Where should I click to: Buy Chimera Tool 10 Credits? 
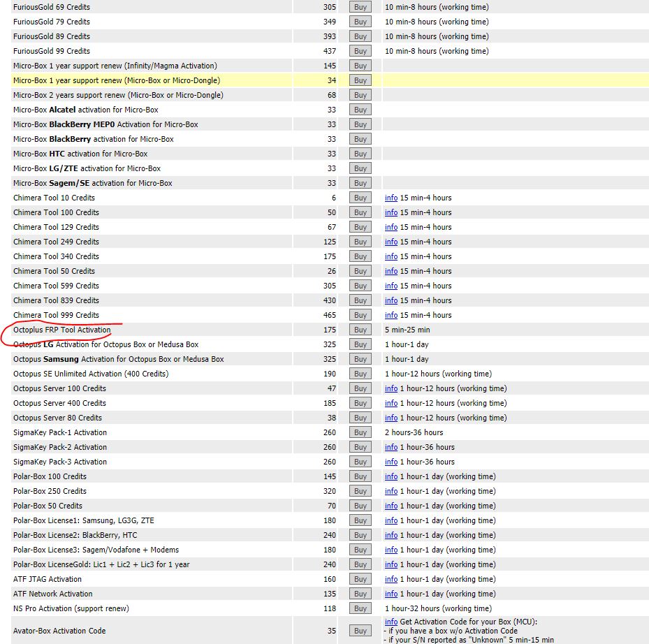tap(360, 198)
